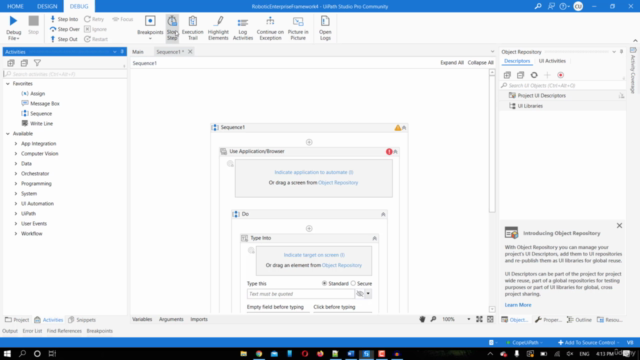Click the pan hand tool icon
This screenshot has width=640, height=360.
coord(422,319)
